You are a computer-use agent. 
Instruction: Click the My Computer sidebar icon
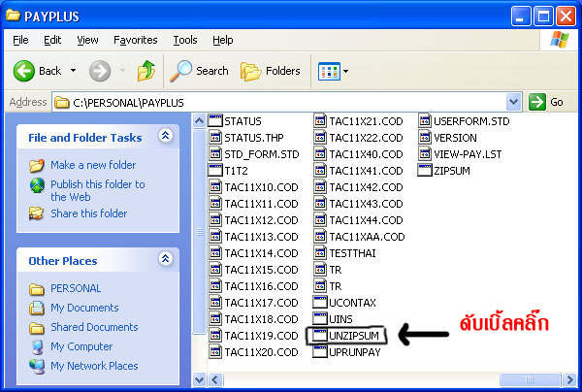click(37, 346)
